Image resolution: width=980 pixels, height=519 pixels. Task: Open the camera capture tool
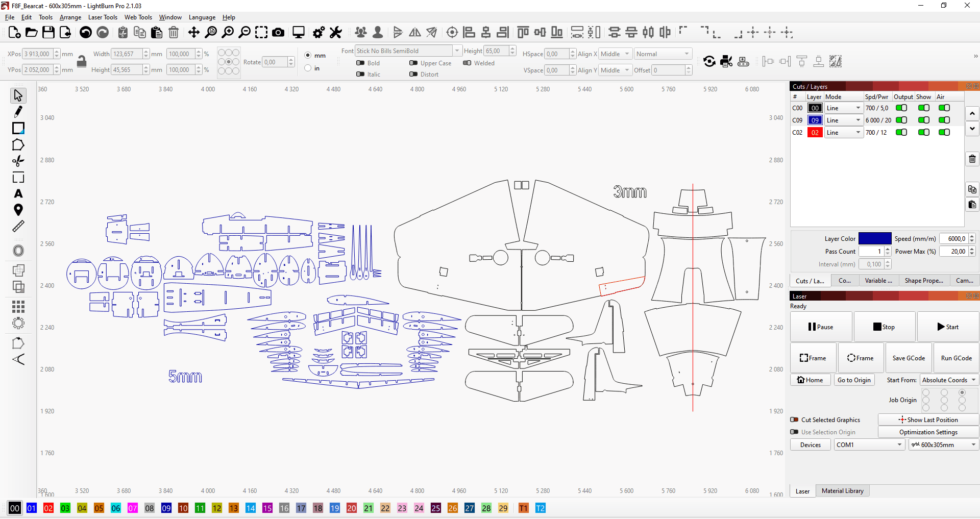click(x=278, y=33)
